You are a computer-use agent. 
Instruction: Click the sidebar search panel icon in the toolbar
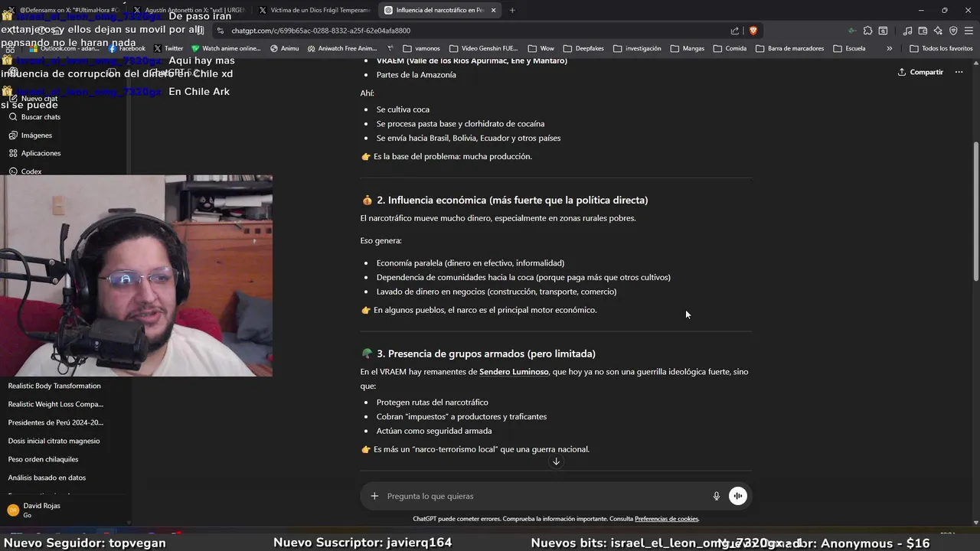point(883,31)
